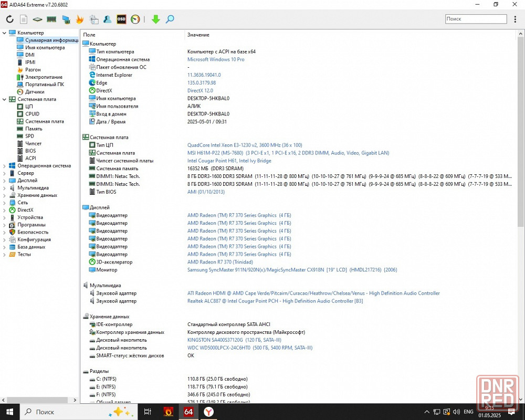525x420 pixels.
Task: Click the green download update arrow
Action: click(x=156, y=19)
